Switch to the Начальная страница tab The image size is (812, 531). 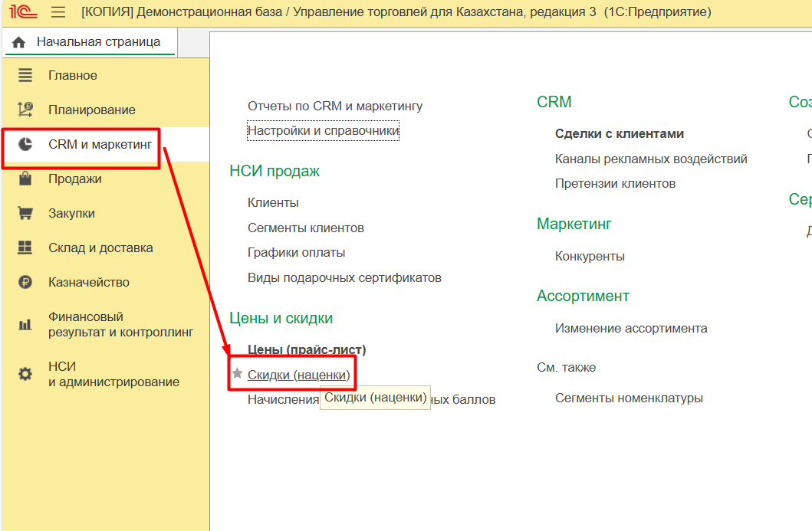pyautogui.click(x=90, y=42)
